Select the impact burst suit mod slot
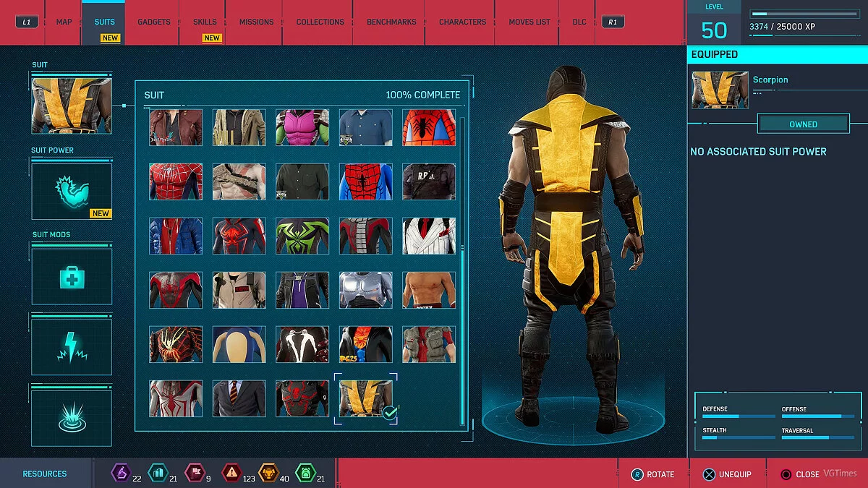868x488 pixels. pos(71,414)
